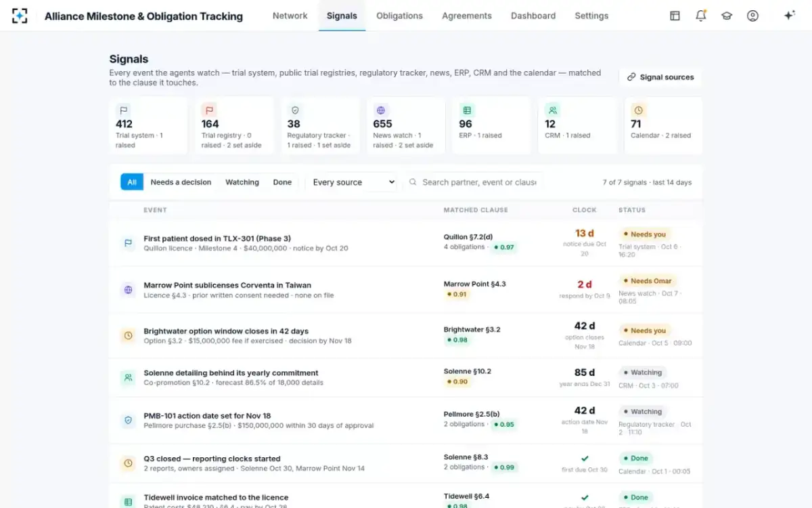Open the Dashboard tab

point(533,16)
